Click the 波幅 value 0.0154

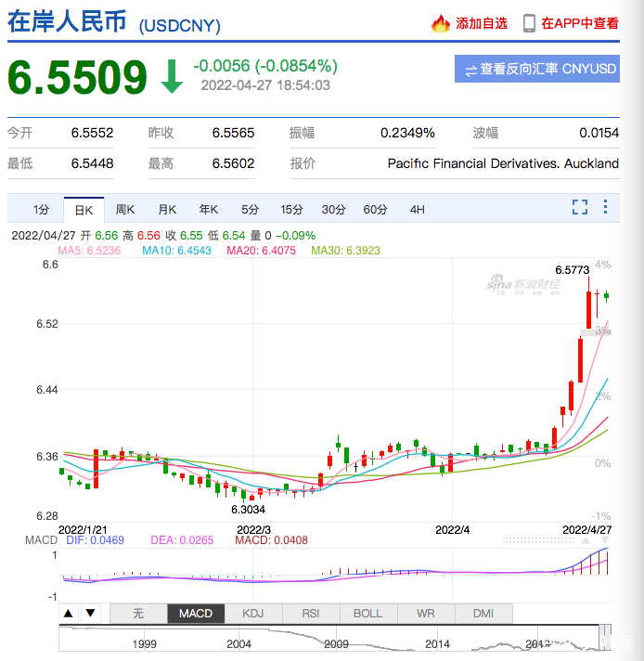pos(599,133)
